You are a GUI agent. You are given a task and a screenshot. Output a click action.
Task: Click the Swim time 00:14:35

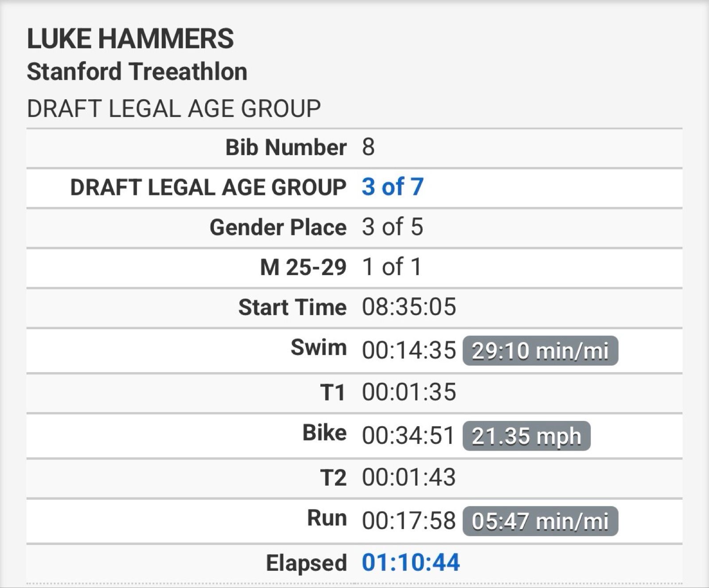(x=409, y=350)
